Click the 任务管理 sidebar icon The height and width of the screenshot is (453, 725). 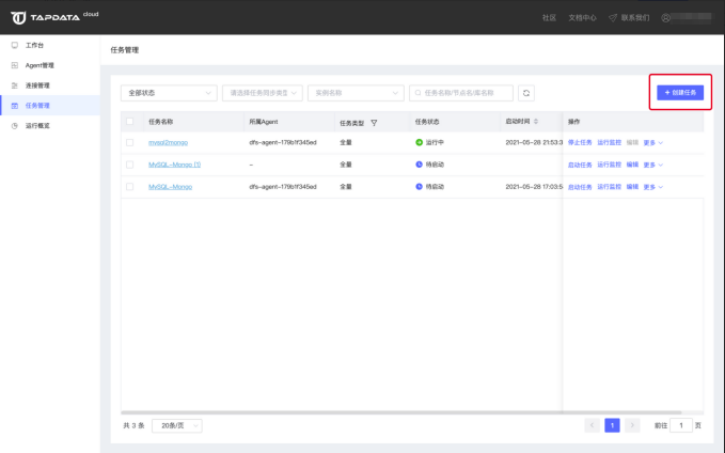(x=15, y=105)
